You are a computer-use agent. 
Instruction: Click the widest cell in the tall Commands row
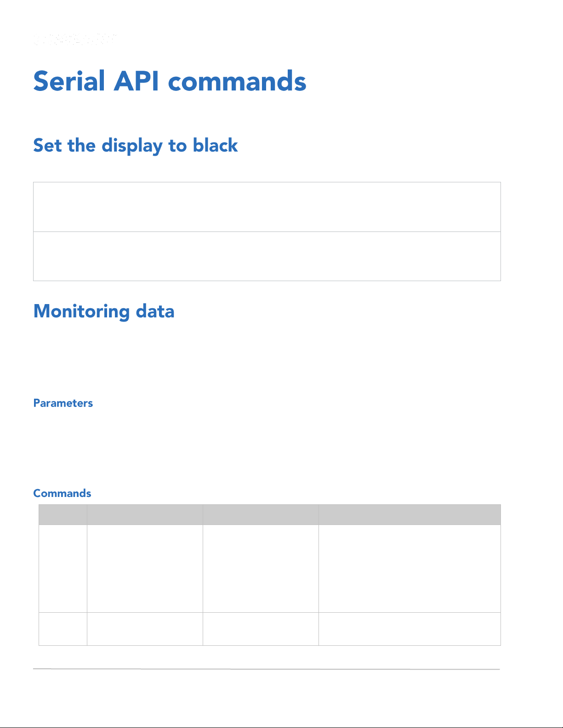click(x=409, y=569)
